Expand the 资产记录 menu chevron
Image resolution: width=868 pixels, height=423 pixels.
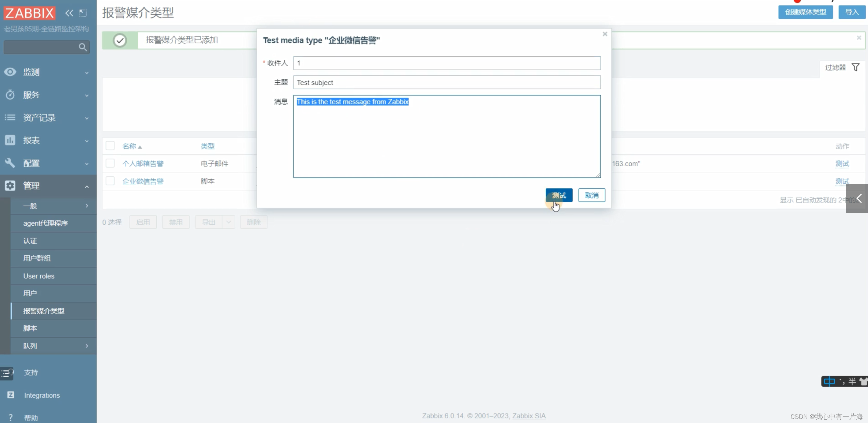tap(87, 118)
